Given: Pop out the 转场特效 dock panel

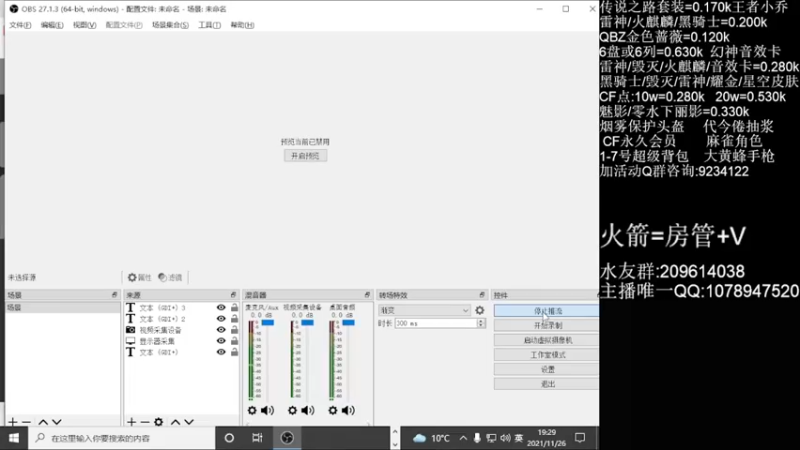Looking at the screenshot, I should tap(482, 295).
